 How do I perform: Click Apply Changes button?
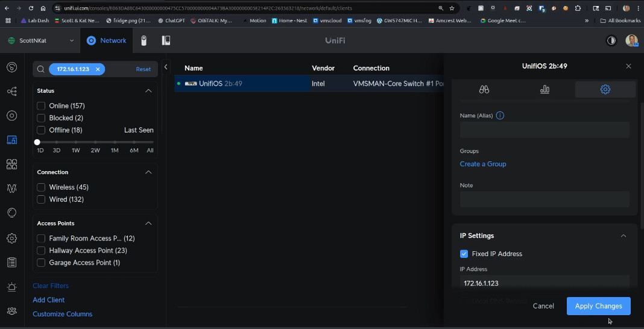click(x=598, y=306)
